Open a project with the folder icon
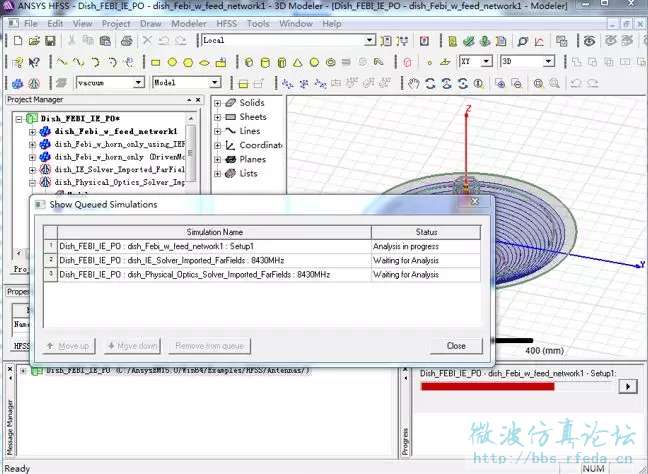This screenshot has width=648, height=474. pos(34,40)
